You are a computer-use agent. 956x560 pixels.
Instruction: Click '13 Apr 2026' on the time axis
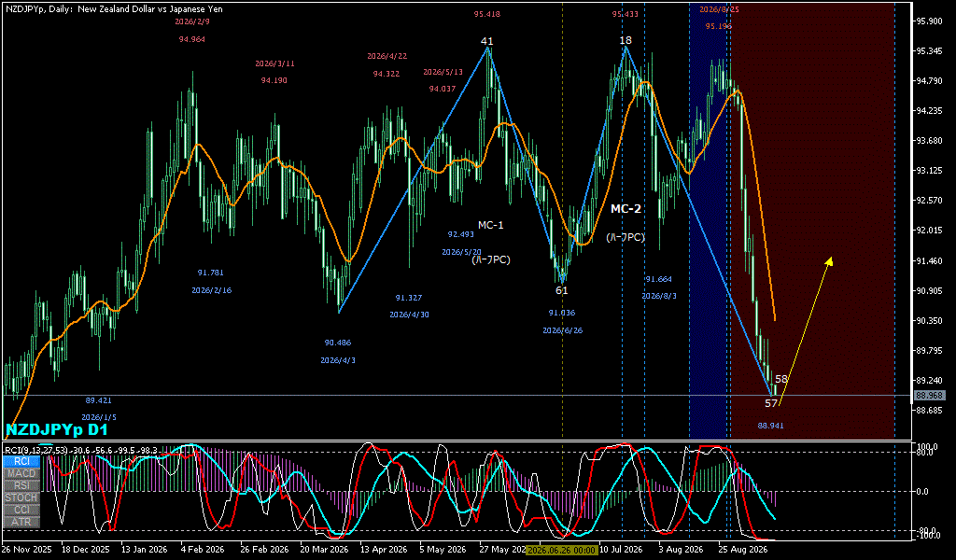(384, 550)
